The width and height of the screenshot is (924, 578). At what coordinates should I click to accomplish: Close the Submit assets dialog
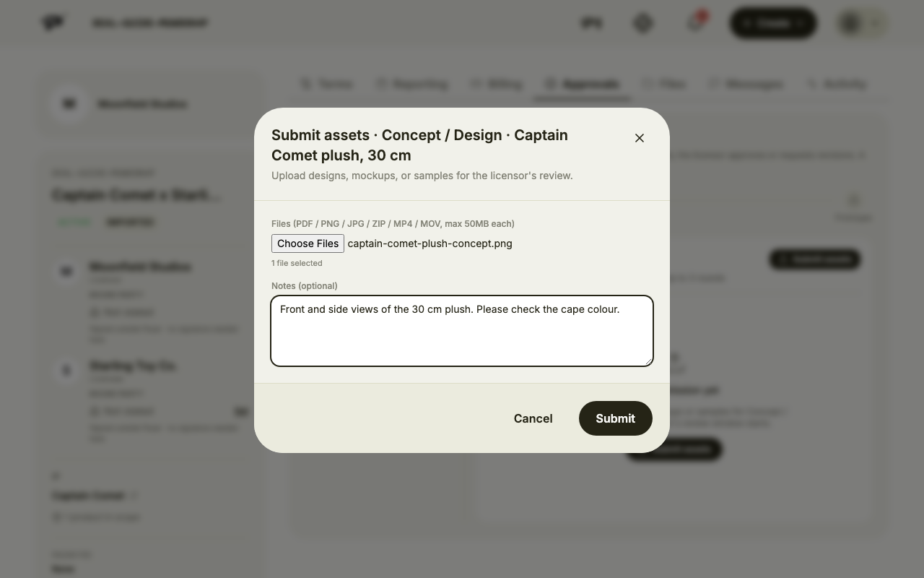click(640, 138)
